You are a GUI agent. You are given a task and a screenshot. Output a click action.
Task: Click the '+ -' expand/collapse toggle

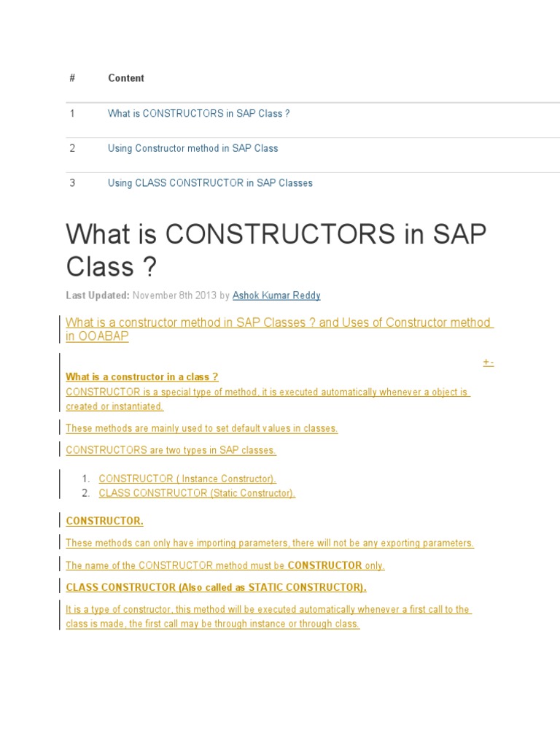pos(488,363)
